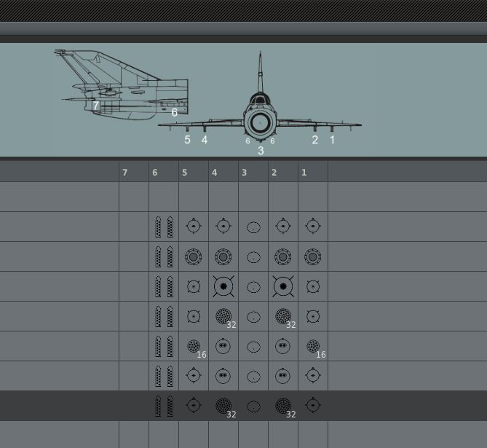Click pylon 4 32-rocket pod in highlighted row
Screen dimensions: 487x448
223,406
